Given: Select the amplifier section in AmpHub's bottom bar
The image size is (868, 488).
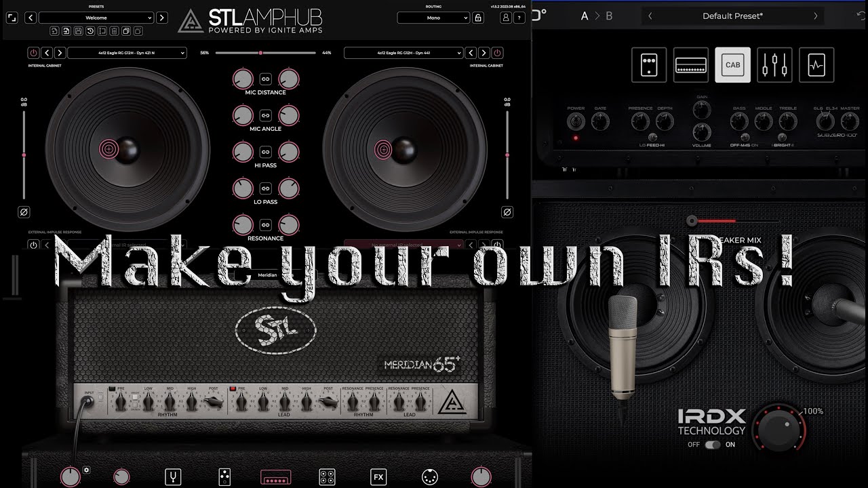Looking at the screenshot, I should click(x=276, y=477).
